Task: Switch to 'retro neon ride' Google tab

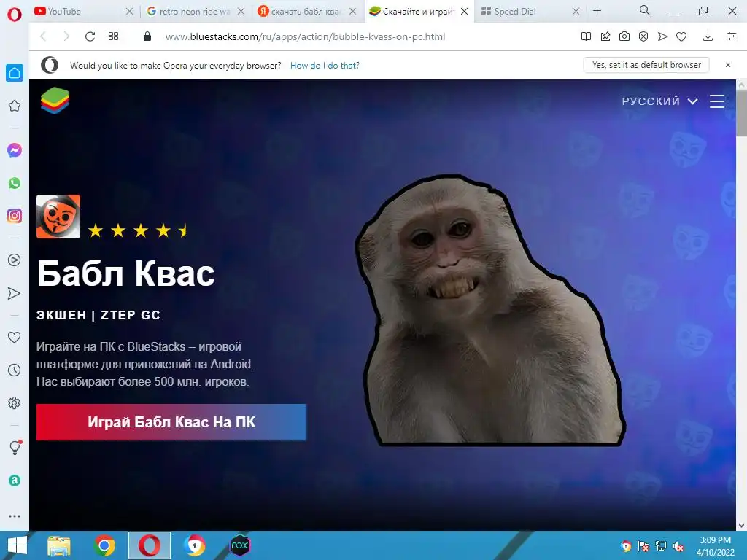Action: point(189,12)
